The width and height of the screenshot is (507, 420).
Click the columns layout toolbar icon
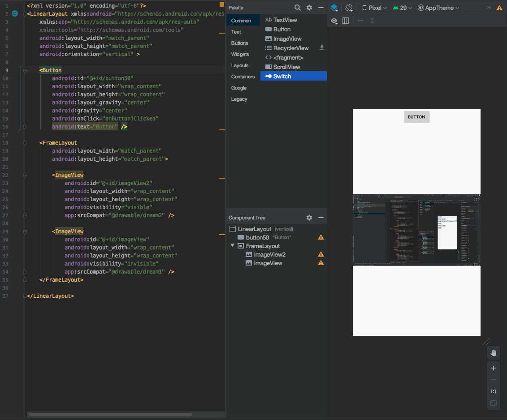[x=346, y=21]
